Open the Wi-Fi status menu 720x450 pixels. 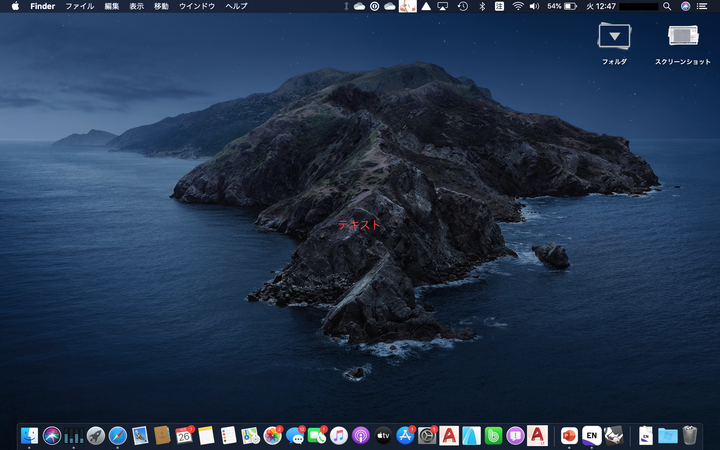click(x=518, y=6)
